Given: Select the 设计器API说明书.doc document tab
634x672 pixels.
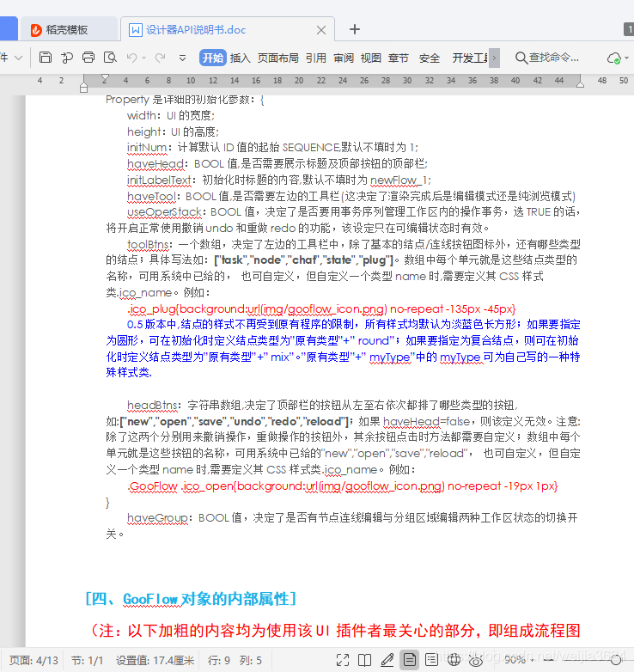Looking at the screenshot, I should (195, 29).
